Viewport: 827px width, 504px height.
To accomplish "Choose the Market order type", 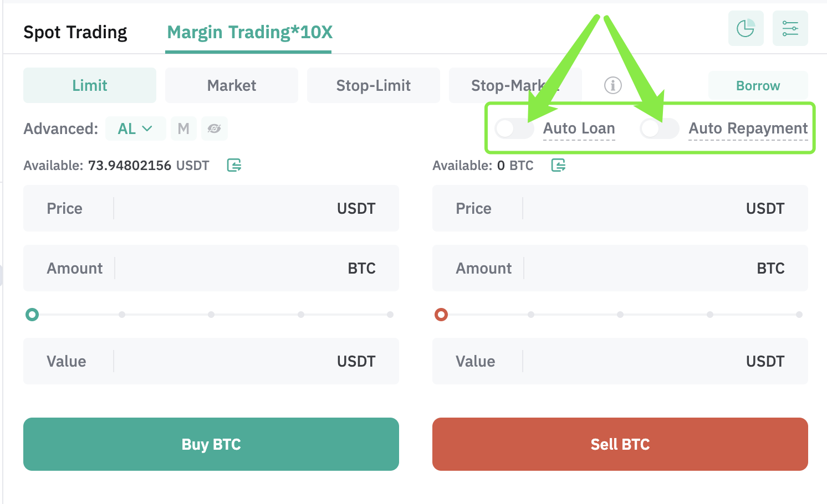I will (232, 85).
